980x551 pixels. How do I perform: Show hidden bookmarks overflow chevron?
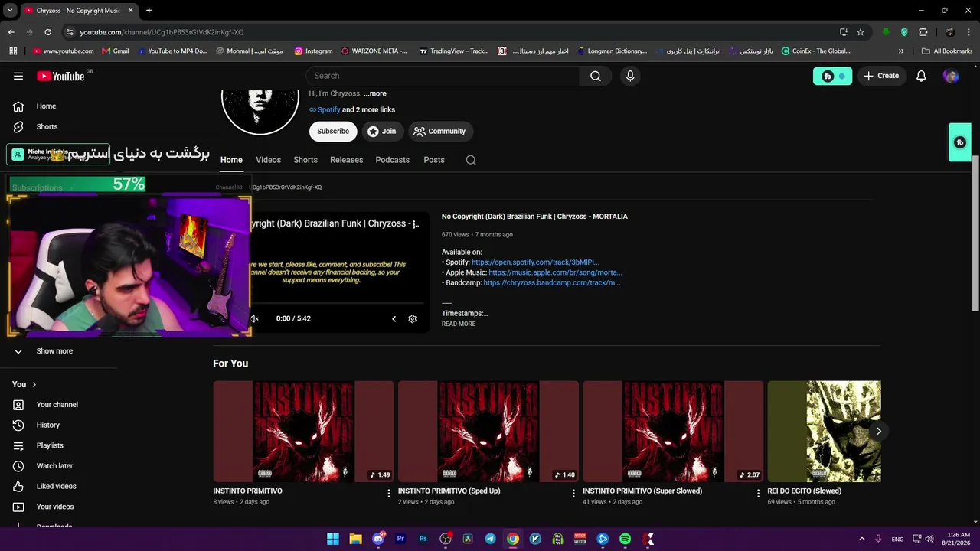coord(901,51)
